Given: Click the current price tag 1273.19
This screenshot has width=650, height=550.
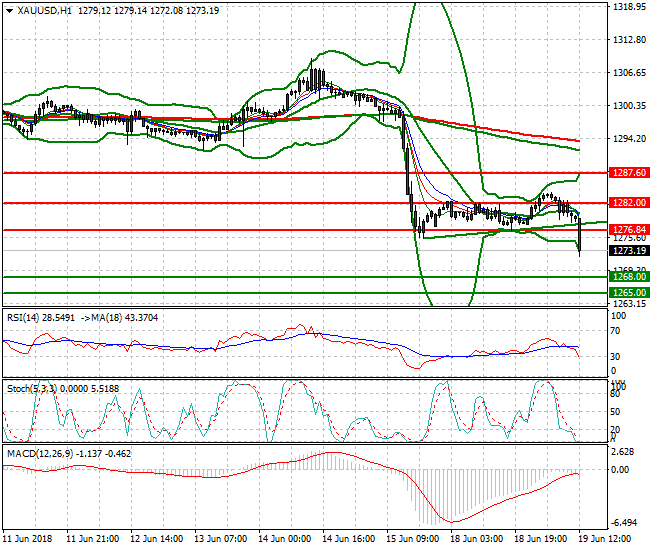Looking at the screenshot, I should click(x=627, y=251).
